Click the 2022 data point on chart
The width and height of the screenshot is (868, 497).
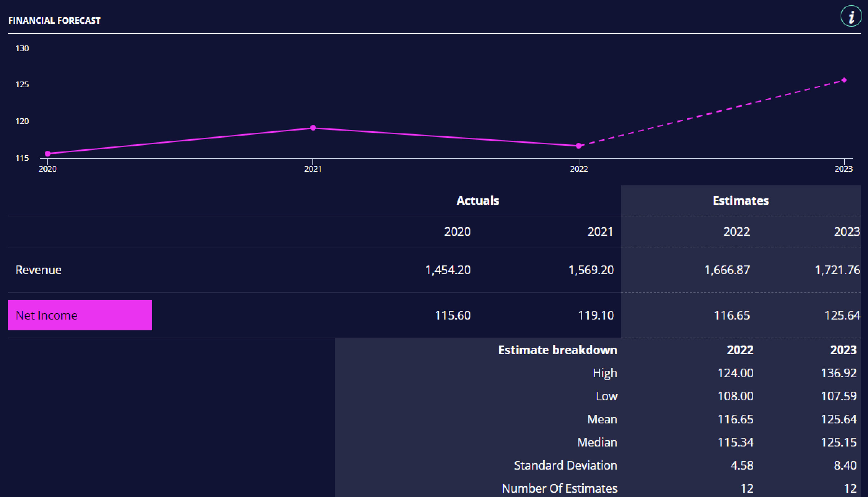tap(579, 146)
